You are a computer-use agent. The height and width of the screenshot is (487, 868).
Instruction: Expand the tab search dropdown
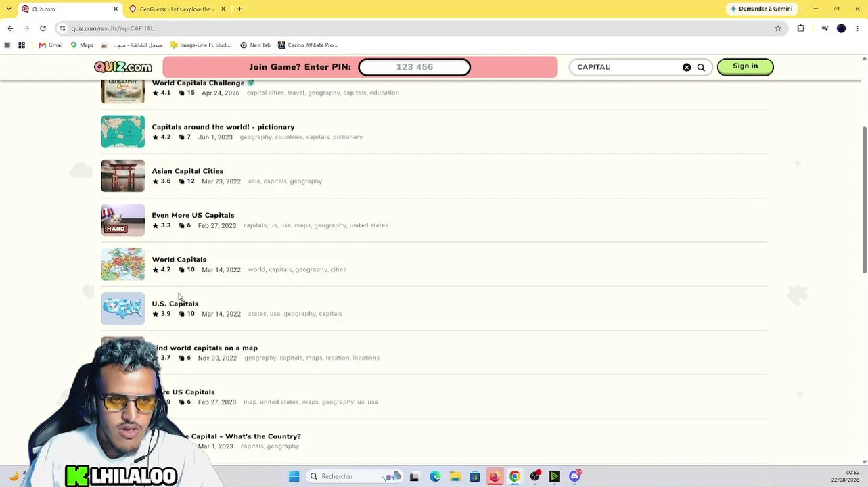pyautogui.click(x=7, y=9)
